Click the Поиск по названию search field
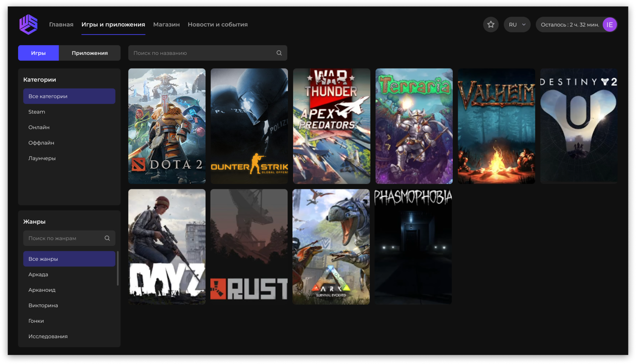 tap(207, 53)
